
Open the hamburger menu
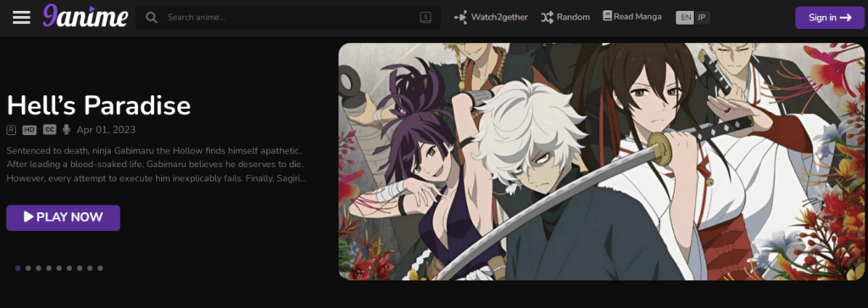(21, 17)
